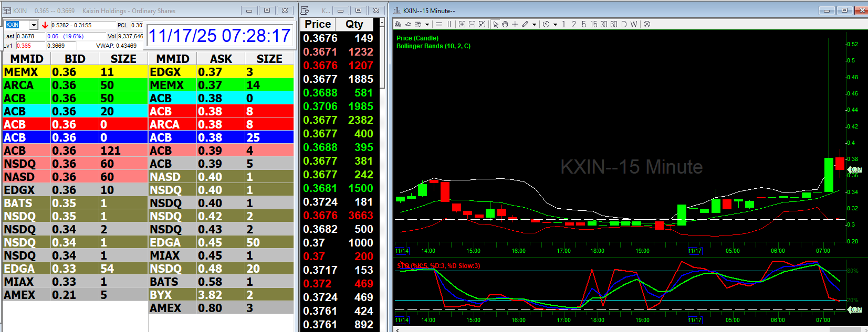Image resolution: width=868 pixels, height=332 pixels.
Task: Toggle horizontal lines button in chart toolbar
Action: click(439, 24)
